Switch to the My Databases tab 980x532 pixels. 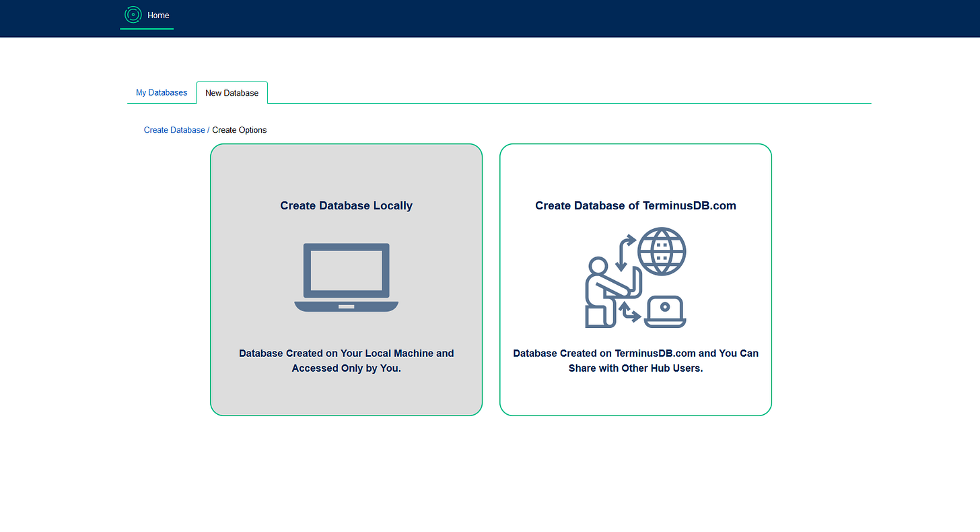(x=162, y=92)
